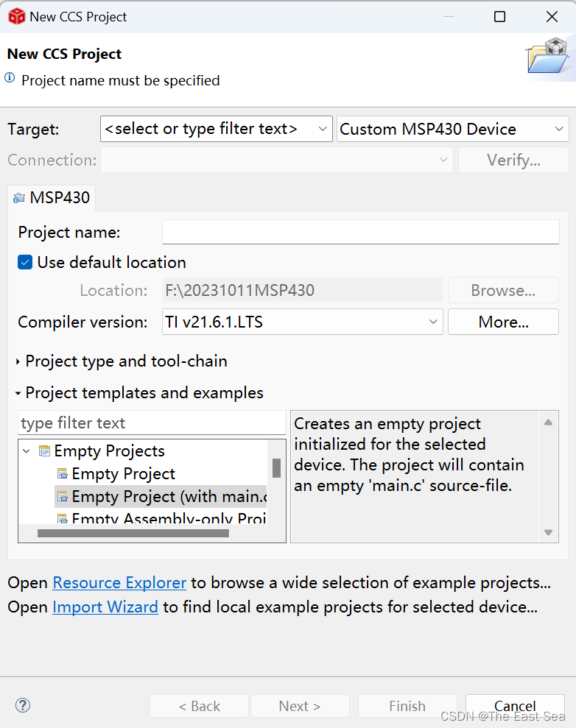This screenshot has height=728, width=576.
Task: Open the Resource Explorer link
Action: [x=119, y=583]
